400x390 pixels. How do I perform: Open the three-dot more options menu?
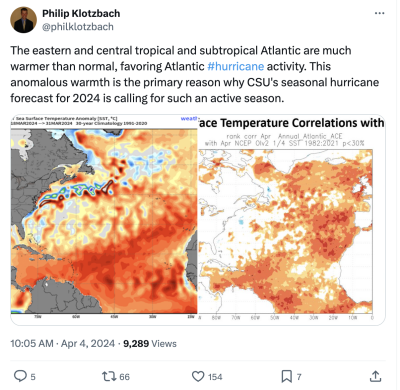[x=379, y=13]
